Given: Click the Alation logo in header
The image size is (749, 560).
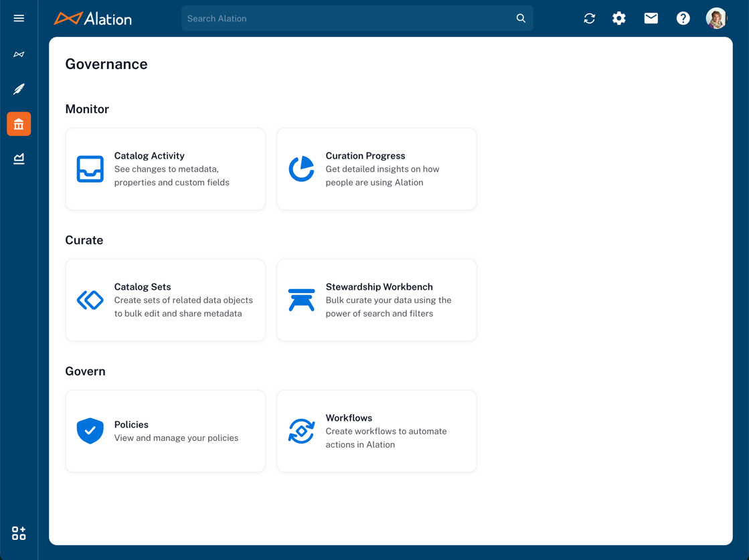Looking at the screenshot, I should 92,19.
